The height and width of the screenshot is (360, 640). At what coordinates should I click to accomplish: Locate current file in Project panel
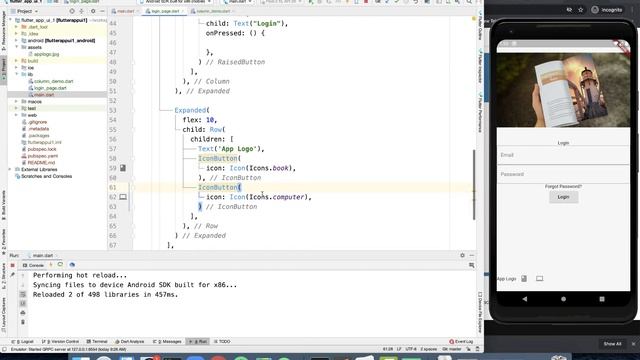coord(72,11)
